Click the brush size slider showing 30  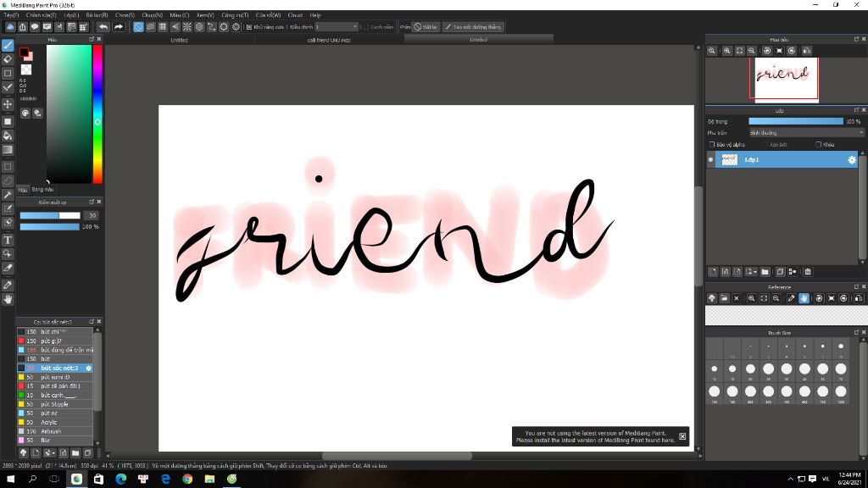tap(50, 216)
